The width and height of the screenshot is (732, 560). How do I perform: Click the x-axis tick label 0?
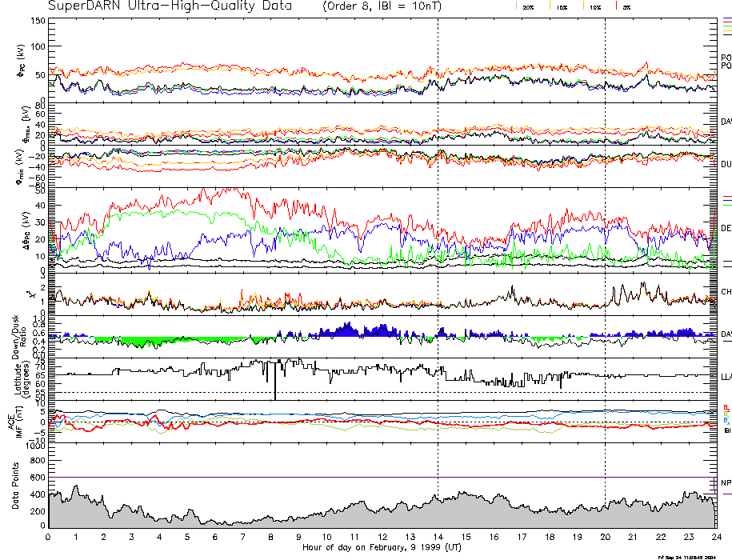click(x=48, y=538)
